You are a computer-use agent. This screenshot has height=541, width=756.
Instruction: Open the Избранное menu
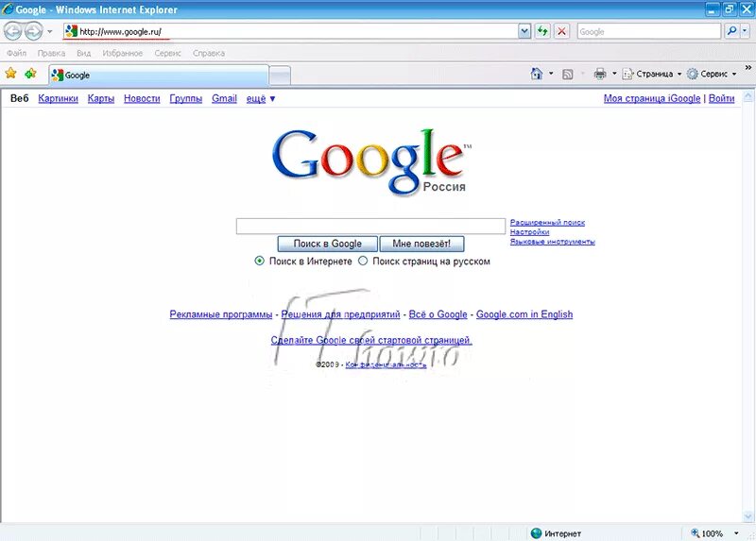coord(123,53)
